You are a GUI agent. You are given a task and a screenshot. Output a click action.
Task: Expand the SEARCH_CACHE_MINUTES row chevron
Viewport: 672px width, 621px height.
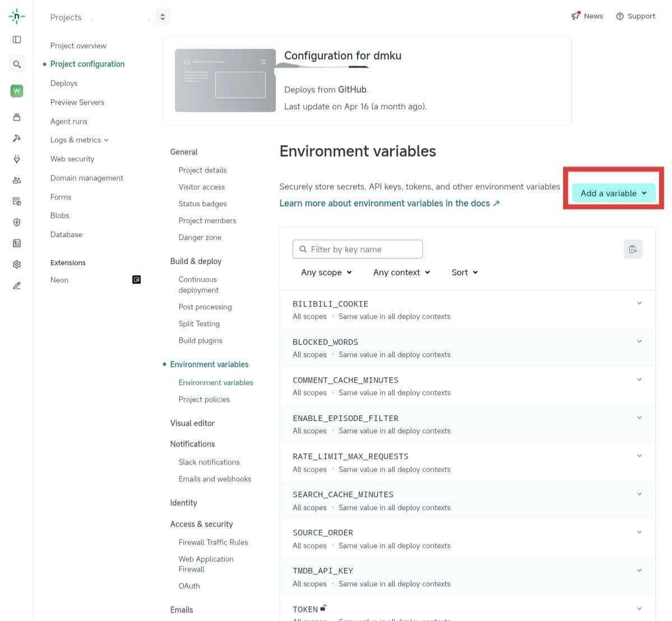[639, 494]
